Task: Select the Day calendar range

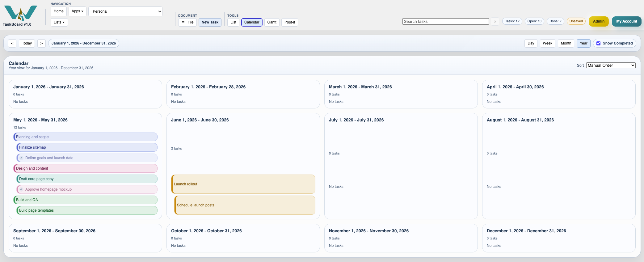Action: click(x=531, y=43)
